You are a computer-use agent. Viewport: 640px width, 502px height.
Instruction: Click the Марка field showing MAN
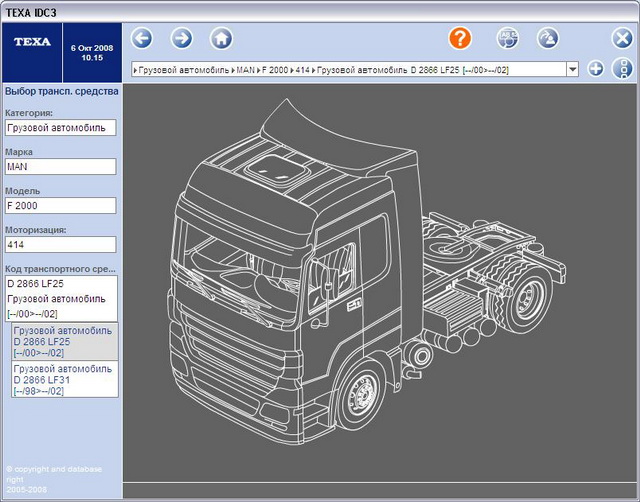(60, 167)
